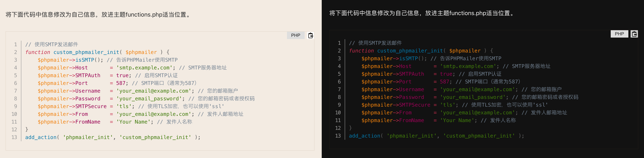Screen dimensions: 644x158
Task: Click 'your_email@example.com' on Username line, light block
Action: pyautogui.click(x=153, y=91)
